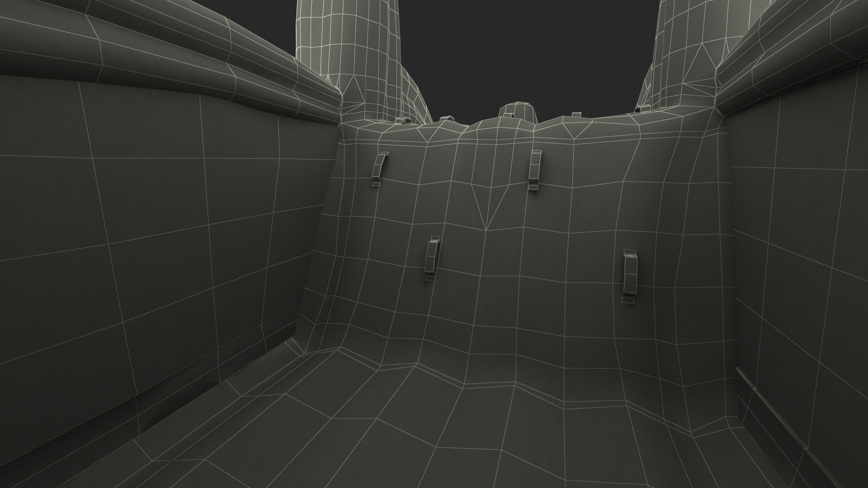This screenshot has width=868, height=488.
Task: Select the lower-right bracket on the back wall
Action: (630, 276)
